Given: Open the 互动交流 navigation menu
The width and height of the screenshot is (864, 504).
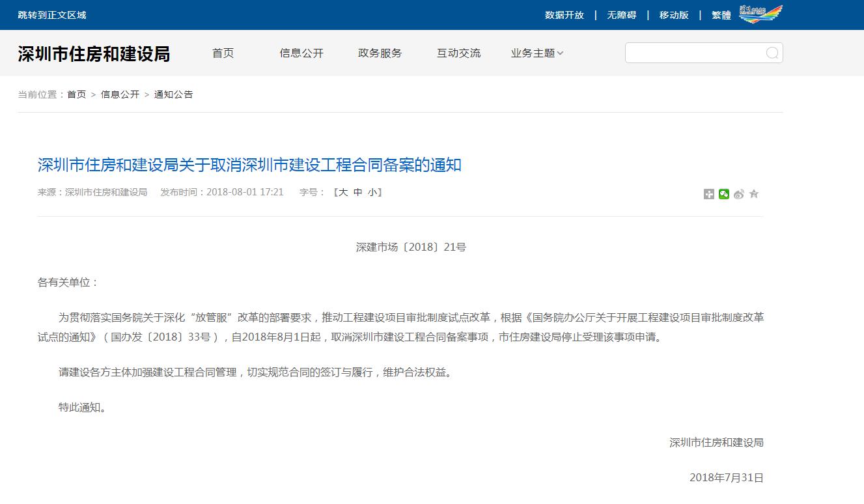Looking at the screenshot, I should [458, 53].
